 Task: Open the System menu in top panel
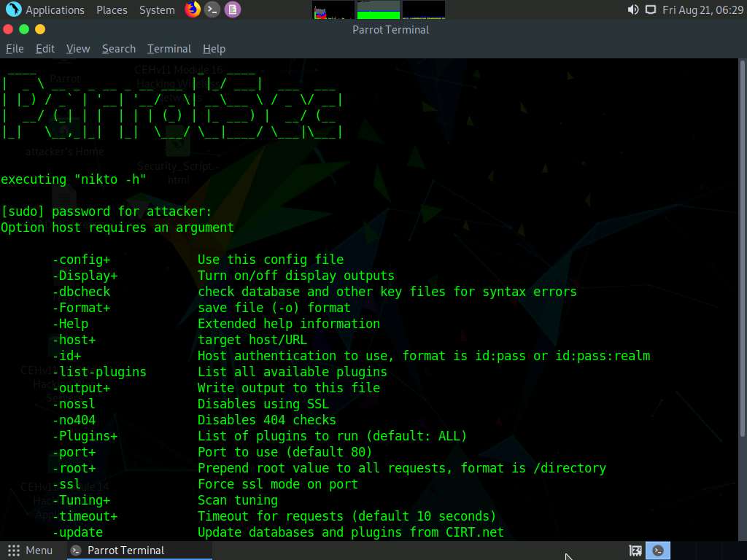[x=157, y=10]
